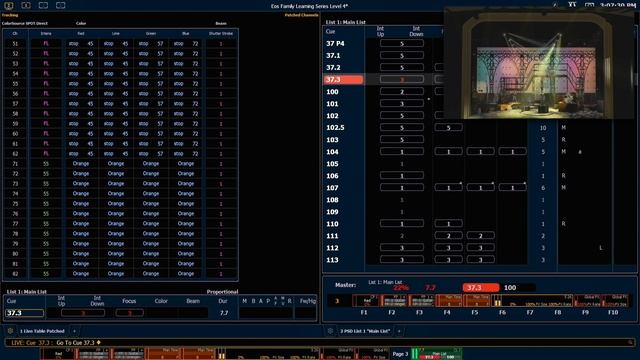Select the first workspace layout icon
640x360 pixels.
pos(9,5)
